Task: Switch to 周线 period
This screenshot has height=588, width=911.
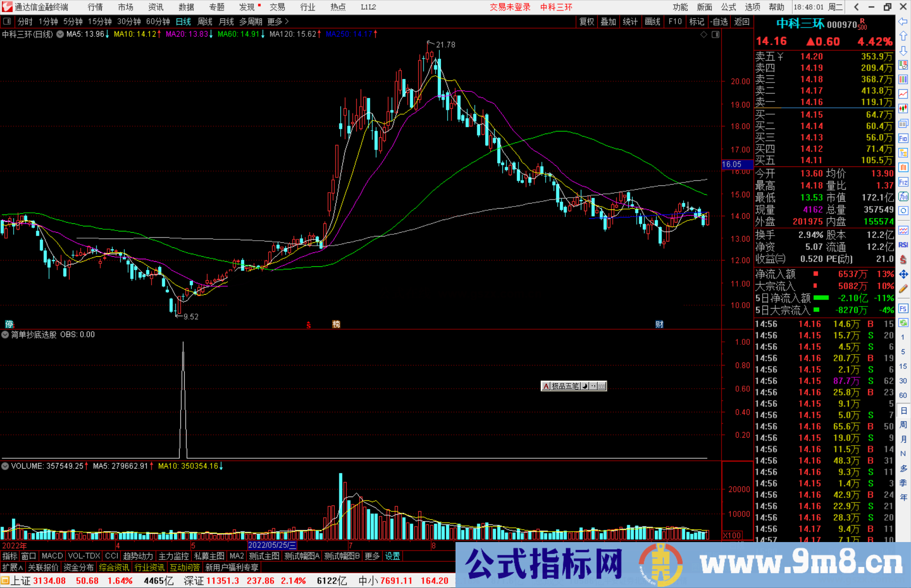Action: pyautogui.click(x=205, y=21)
